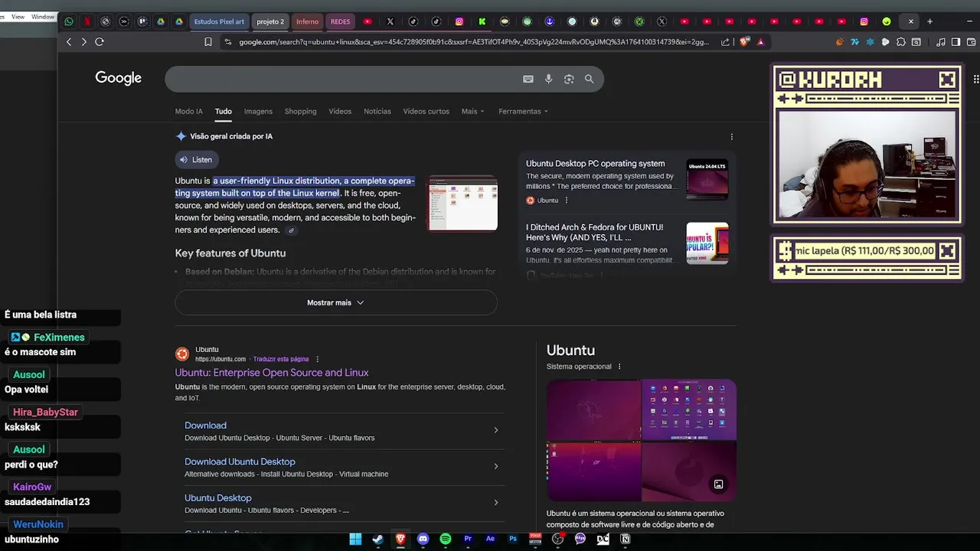Open Discord from the taskbar
The width and height of the screenshot is (980, 551).
(423, 539)
